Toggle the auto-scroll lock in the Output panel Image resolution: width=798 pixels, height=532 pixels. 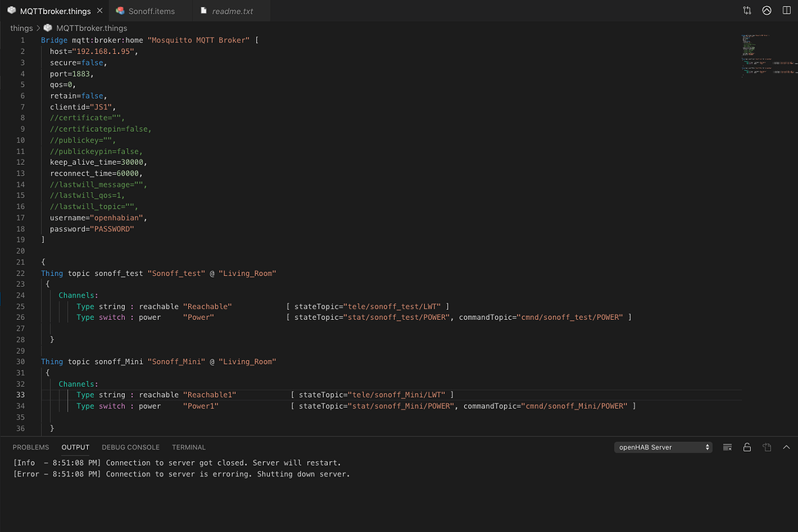[746, 446]
